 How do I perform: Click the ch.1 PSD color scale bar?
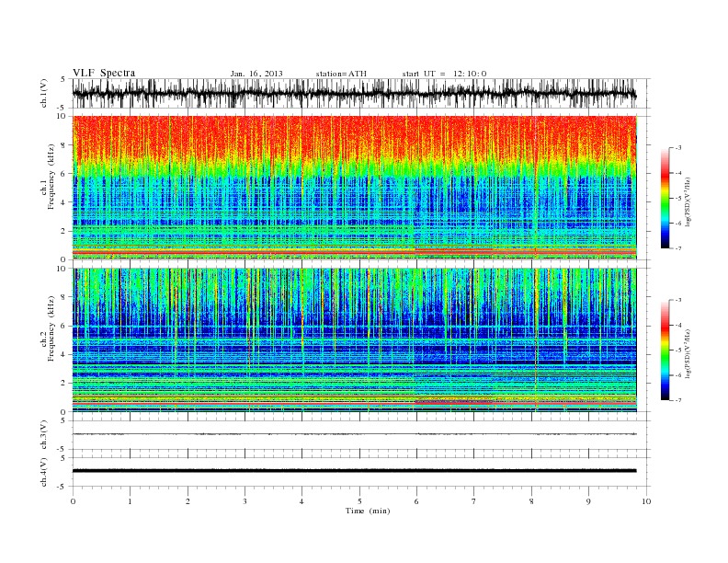click(665, 198)
